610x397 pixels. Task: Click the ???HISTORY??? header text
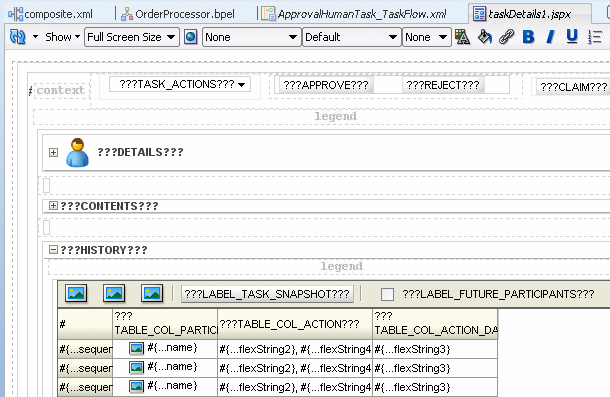[x=103, y=250]
